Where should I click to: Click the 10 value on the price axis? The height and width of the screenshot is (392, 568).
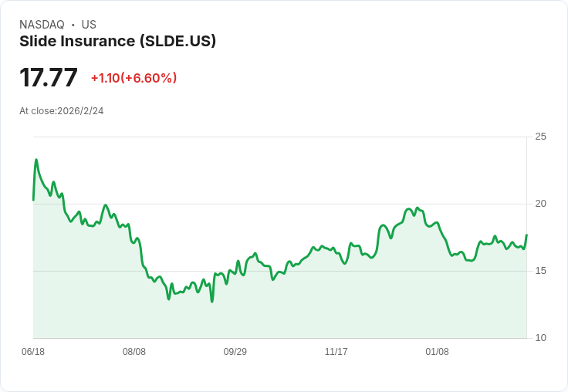click(x=540, y=338)
